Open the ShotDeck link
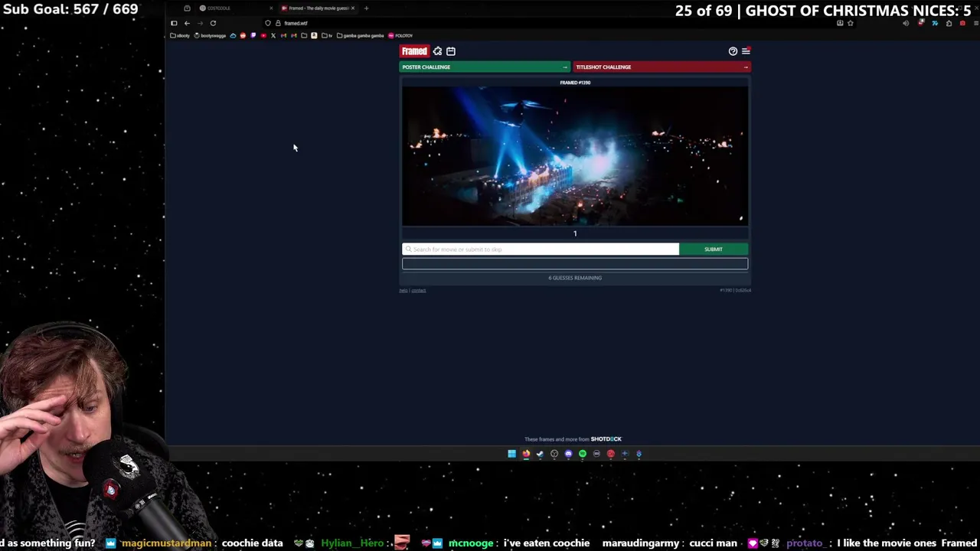The width and height of the screenshot is (980, 551). tap(606, 439)
